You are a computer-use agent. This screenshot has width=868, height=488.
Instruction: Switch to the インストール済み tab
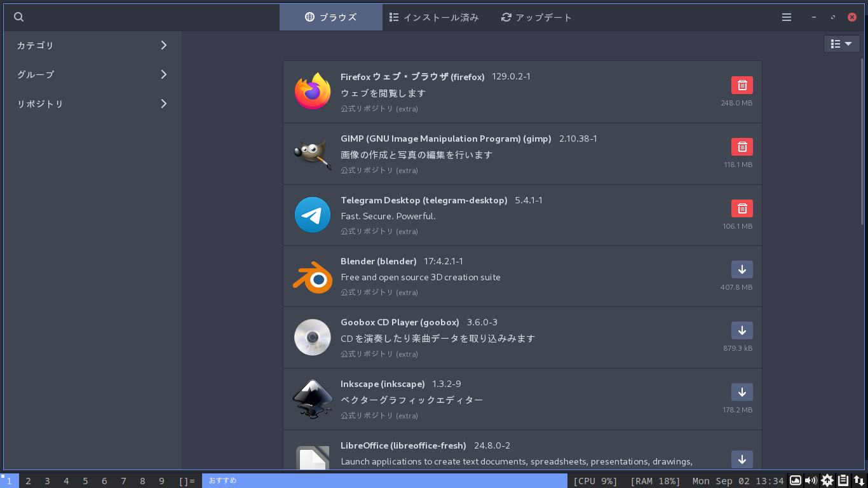[434, 17]
